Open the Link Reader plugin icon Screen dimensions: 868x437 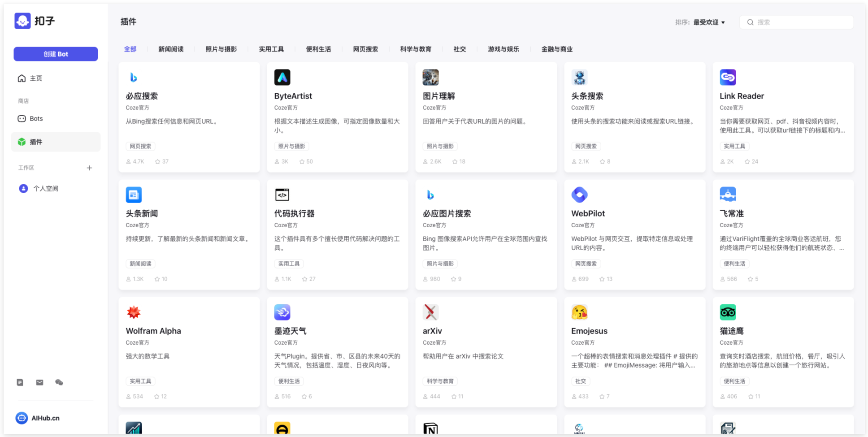pos(728,78)
